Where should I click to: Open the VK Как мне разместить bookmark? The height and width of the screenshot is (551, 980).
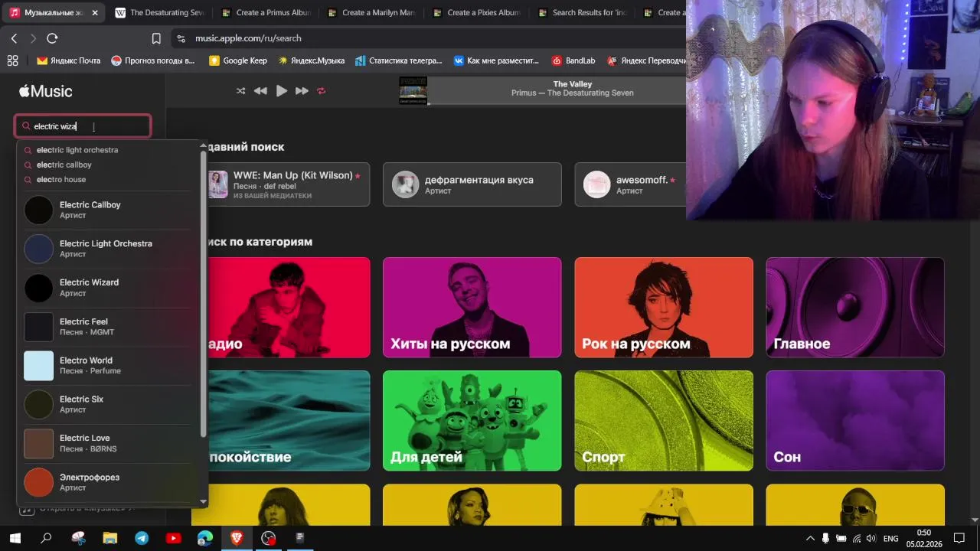tap(497, 60)
